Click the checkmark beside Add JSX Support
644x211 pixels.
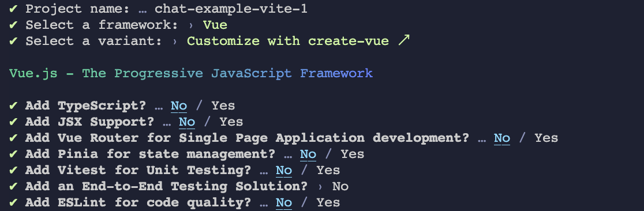[13, 122]
